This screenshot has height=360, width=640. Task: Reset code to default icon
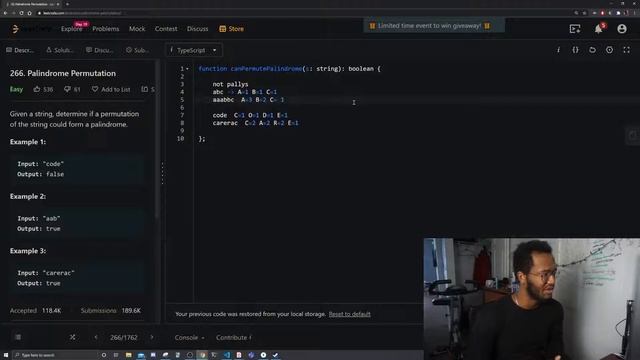(592, 50)
